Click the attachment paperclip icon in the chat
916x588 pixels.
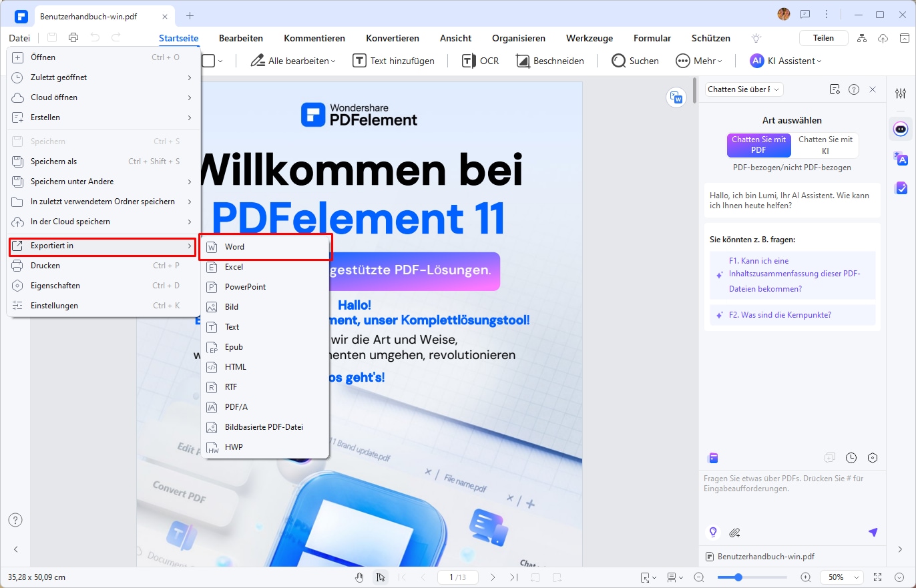734,533
